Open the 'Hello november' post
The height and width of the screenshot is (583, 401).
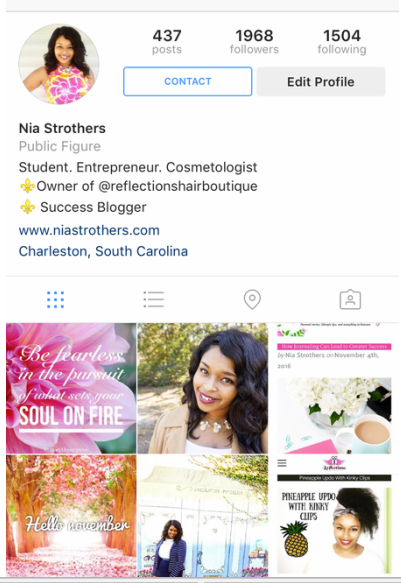(71, 516)
